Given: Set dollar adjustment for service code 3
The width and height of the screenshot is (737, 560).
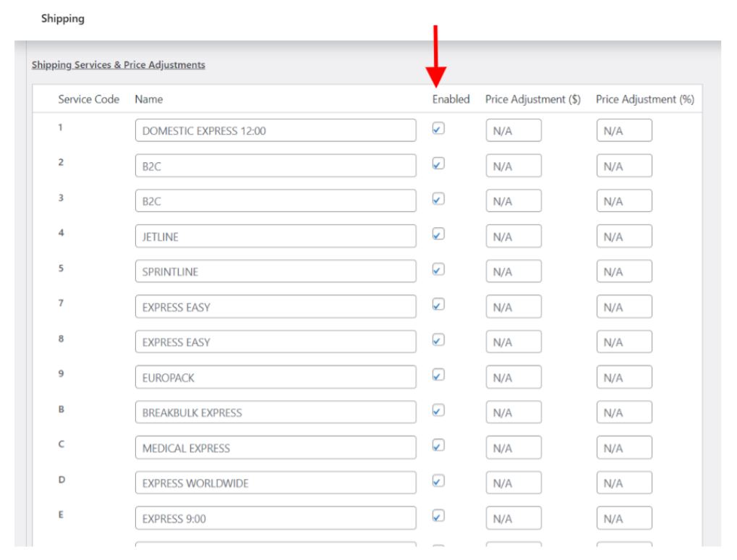Looking at the screenshot, I should pos(514,200).
